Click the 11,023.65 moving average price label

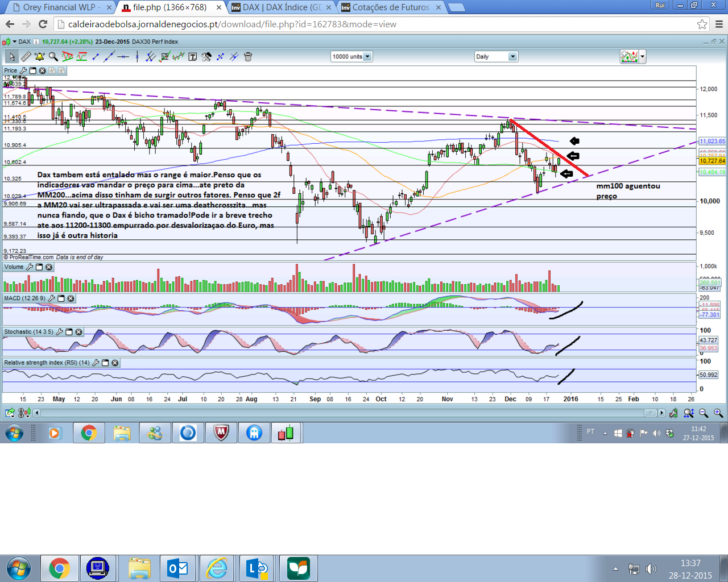(x=713, y=141)
